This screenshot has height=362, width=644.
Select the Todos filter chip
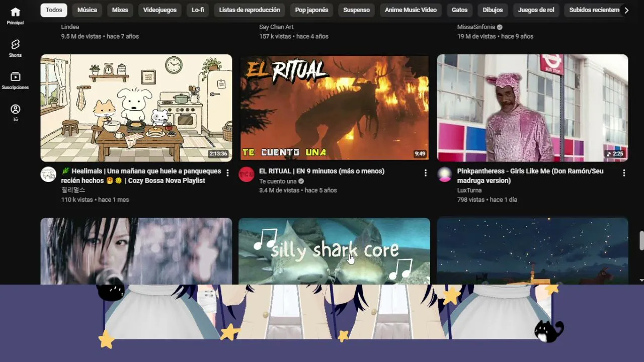click(x=54, y=10)
